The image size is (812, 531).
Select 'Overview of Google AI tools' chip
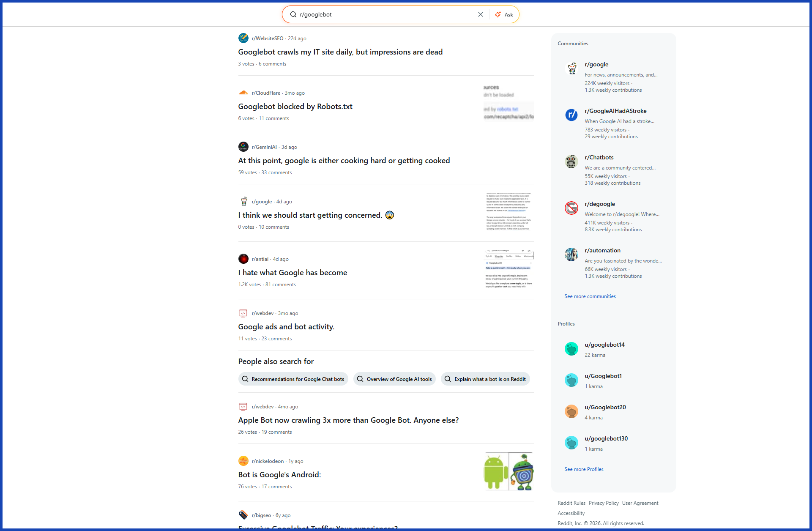395,379
